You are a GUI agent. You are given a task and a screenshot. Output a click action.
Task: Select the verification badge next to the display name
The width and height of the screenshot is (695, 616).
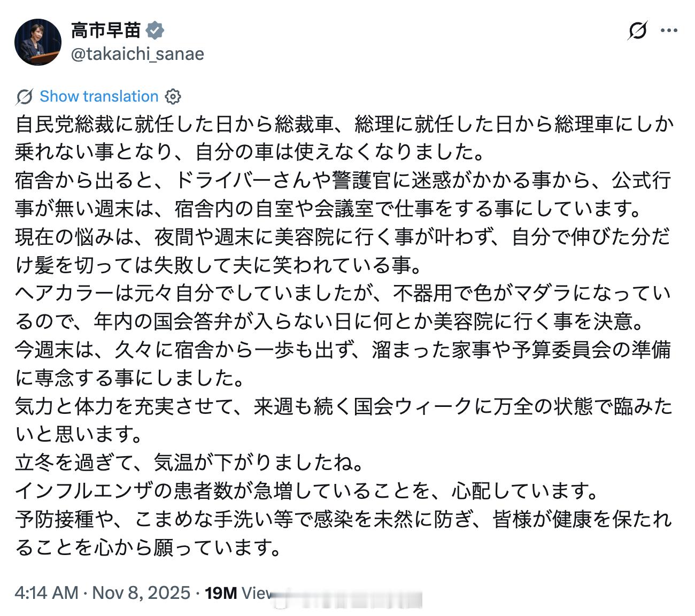(155, 30)
